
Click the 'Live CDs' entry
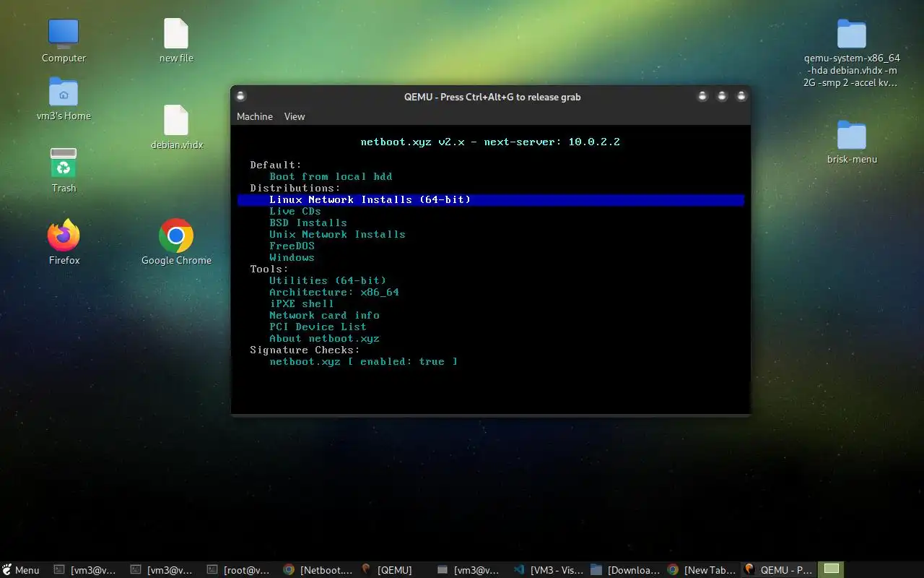[295, 211]
